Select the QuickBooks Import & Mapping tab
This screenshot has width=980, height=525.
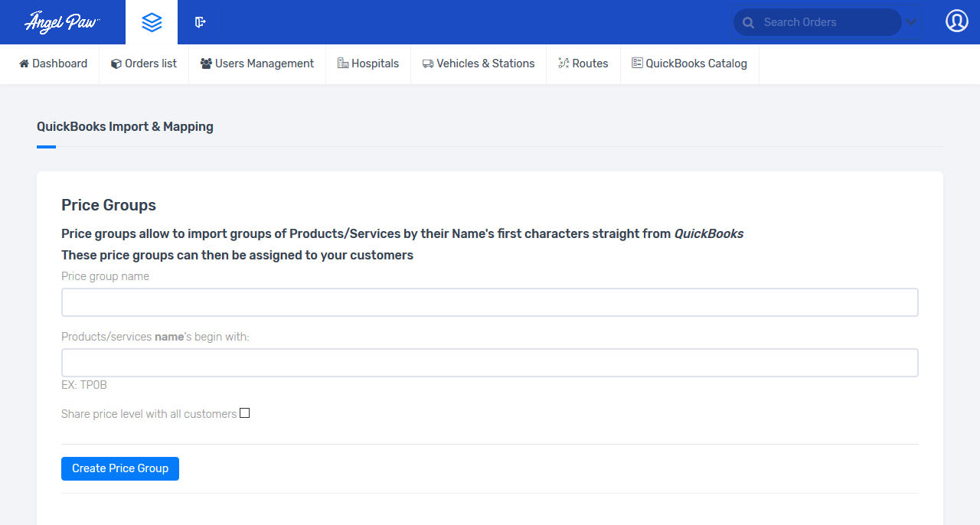pyautogui.click(x=125, y=126)
